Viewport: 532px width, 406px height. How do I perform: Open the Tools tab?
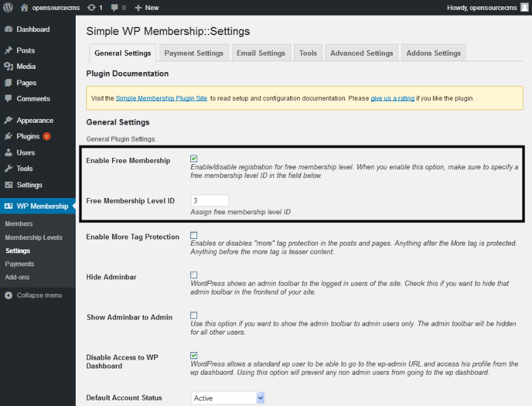(308, 53)
